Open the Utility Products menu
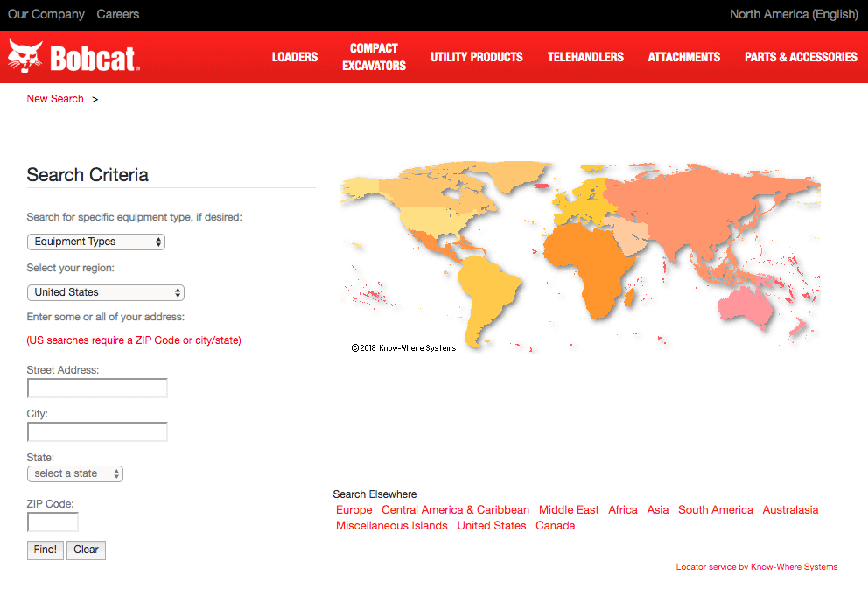 pos(477,57)
